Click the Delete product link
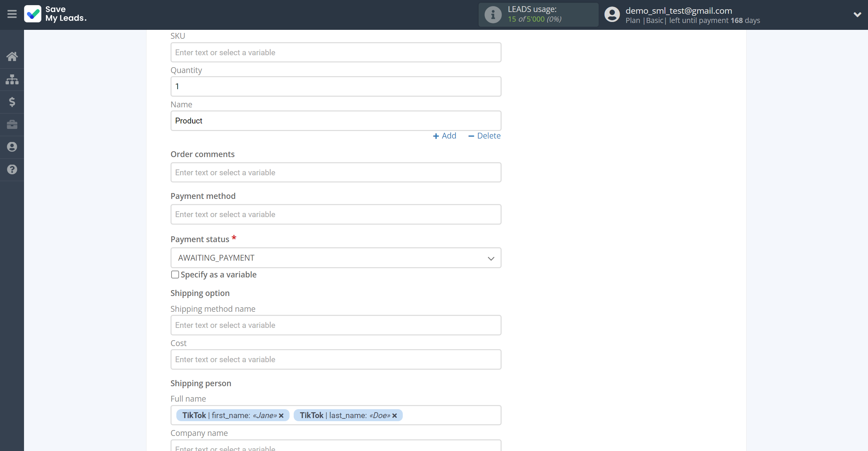This screenshot has height=451, width=868. [484, 135]
